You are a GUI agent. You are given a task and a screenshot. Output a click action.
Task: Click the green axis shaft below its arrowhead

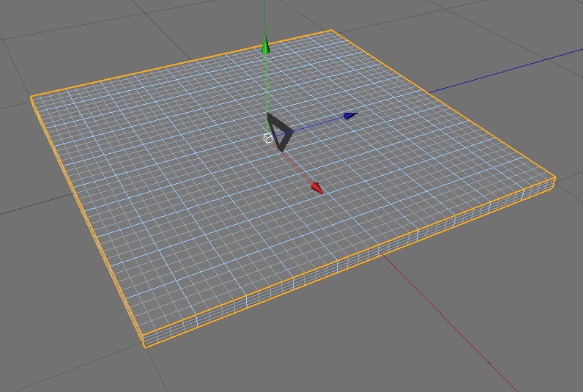coord(267,88)
